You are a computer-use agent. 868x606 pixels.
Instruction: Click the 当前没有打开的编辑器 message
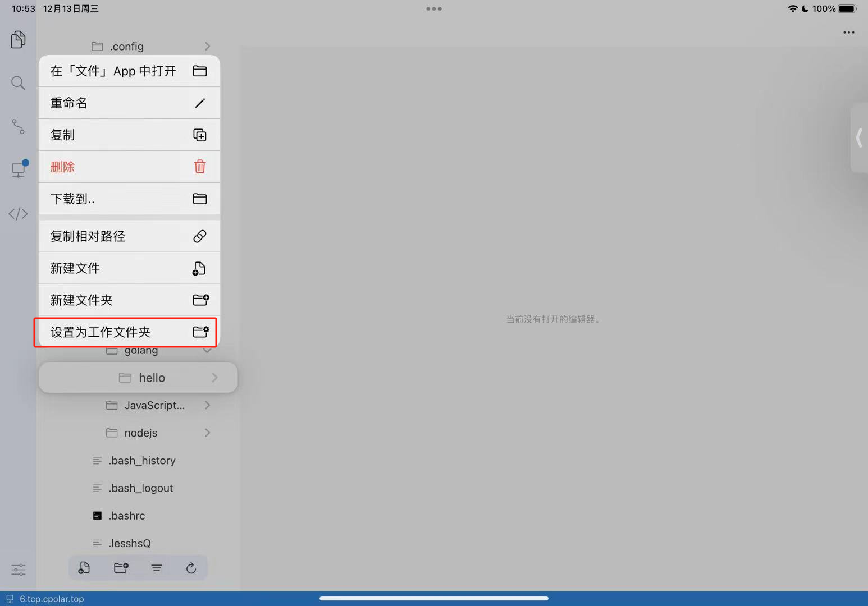(x=554, y=319)
